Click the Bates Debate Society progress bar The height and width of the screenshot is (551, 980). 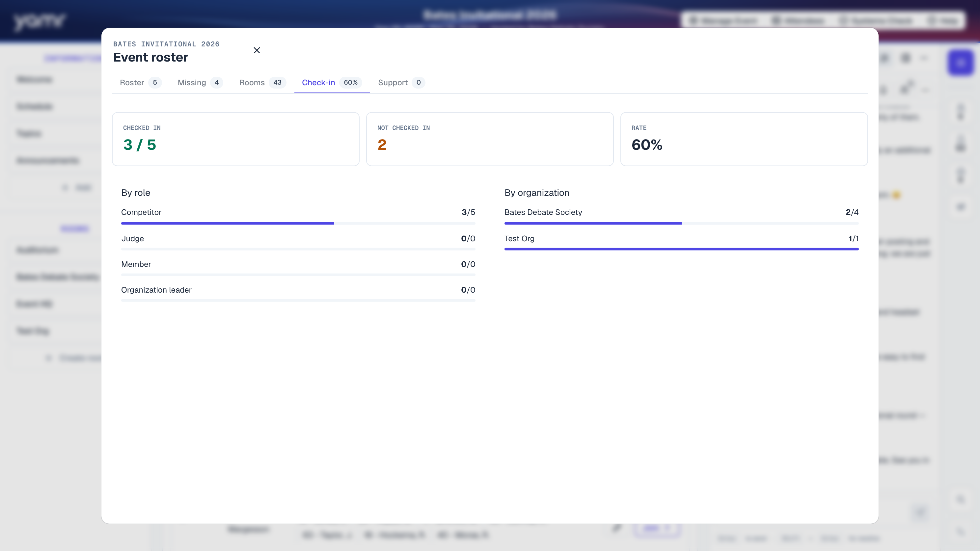click(681, 223)
